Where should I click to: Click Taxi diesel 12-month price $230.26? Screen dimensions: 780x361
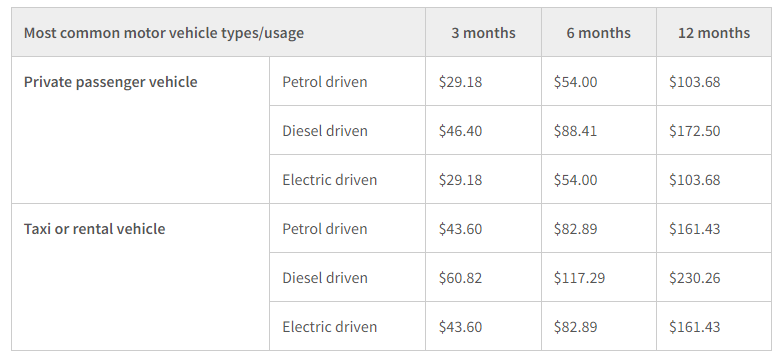pos(714,277)
